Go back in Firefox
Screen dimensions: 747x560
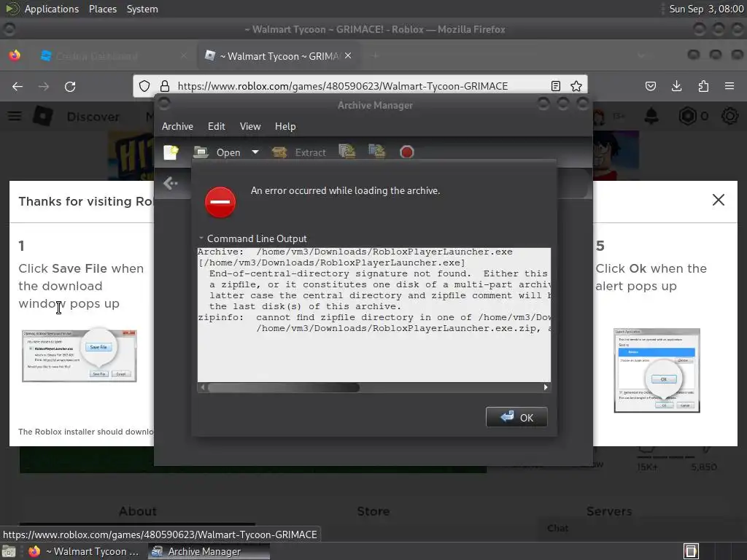tap(18, 86)
